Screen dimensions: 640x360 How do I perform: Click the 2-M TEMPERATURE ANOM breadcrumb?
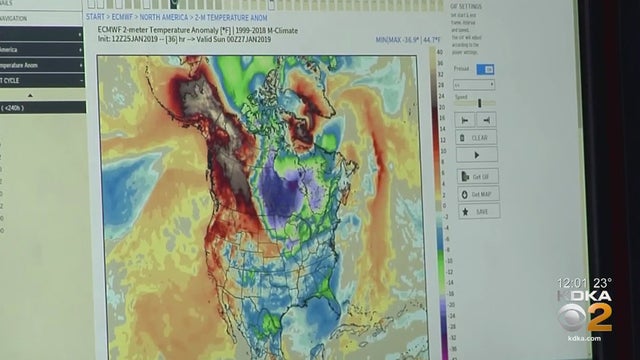click(231, 18)
